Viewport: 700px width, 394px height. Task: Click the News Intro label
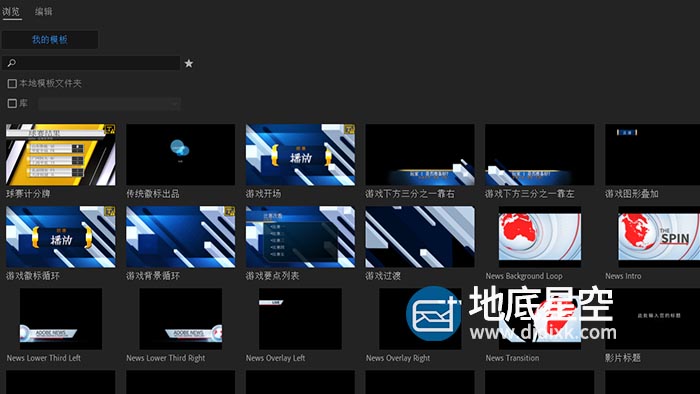click(x=623, y=276)
